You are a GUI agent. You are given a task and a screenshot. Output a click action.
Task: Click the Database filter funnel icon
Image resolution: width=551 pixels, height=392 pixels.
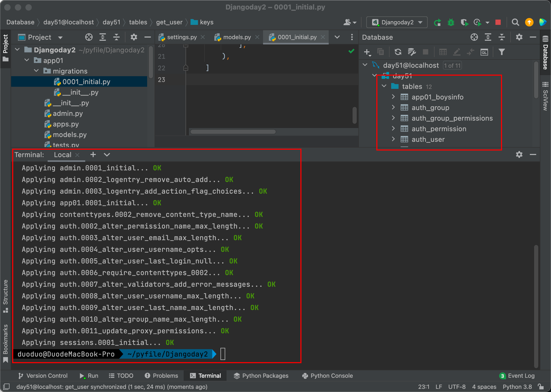502,52
